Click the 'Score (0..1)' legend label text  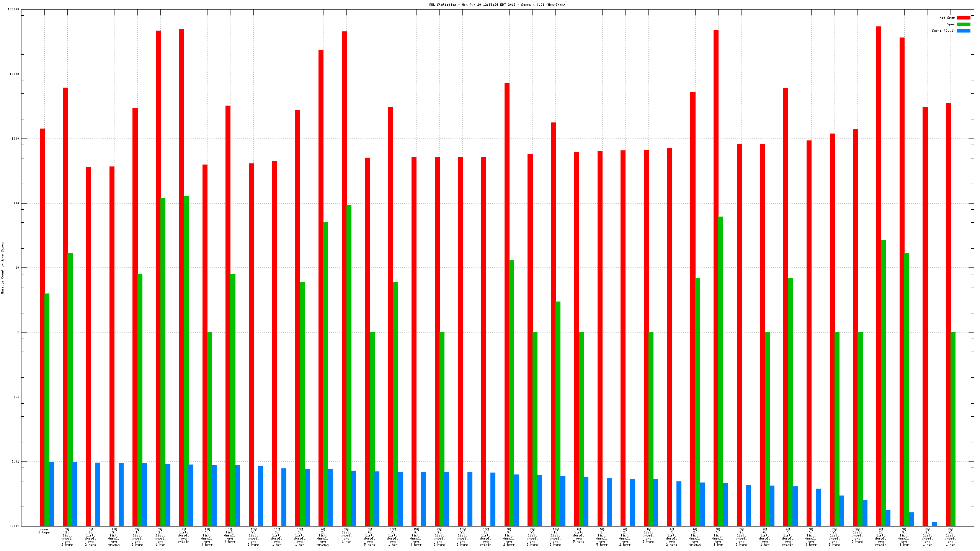943,31
